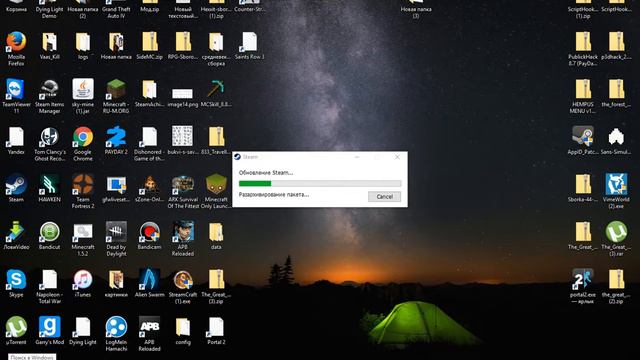Launch the iTunes desktop shortcut
The image size is (640, 360).
click(x=83, y=280)
